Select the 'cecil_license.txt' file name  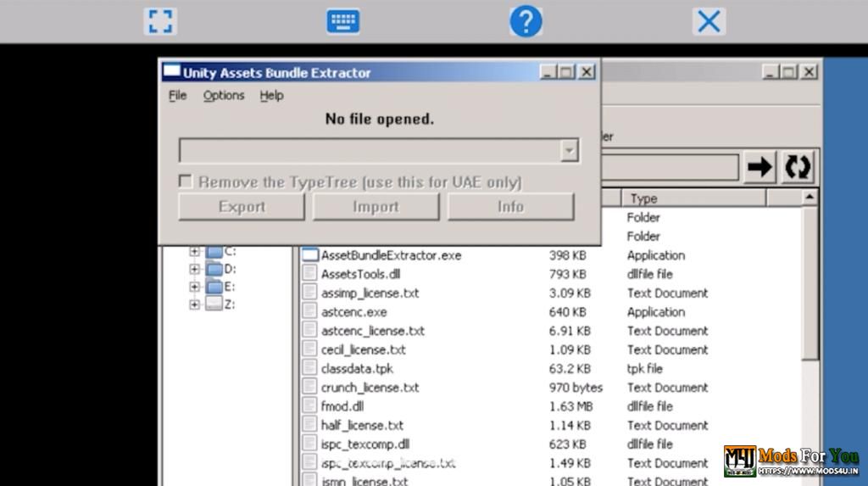coord(363,349)
